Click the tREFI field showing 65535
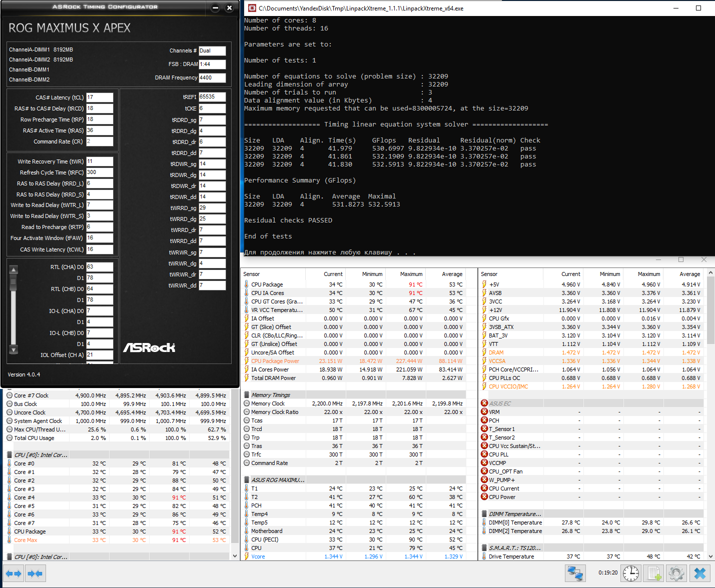This screenshot has width=715, height=588. 212,97
